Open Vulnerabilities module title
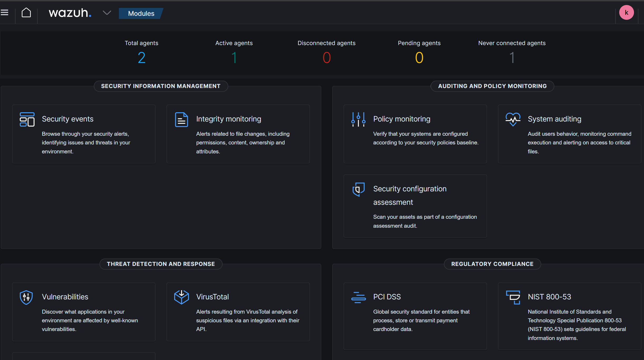The height and width of the screenshot is (360, 644). 65,297
